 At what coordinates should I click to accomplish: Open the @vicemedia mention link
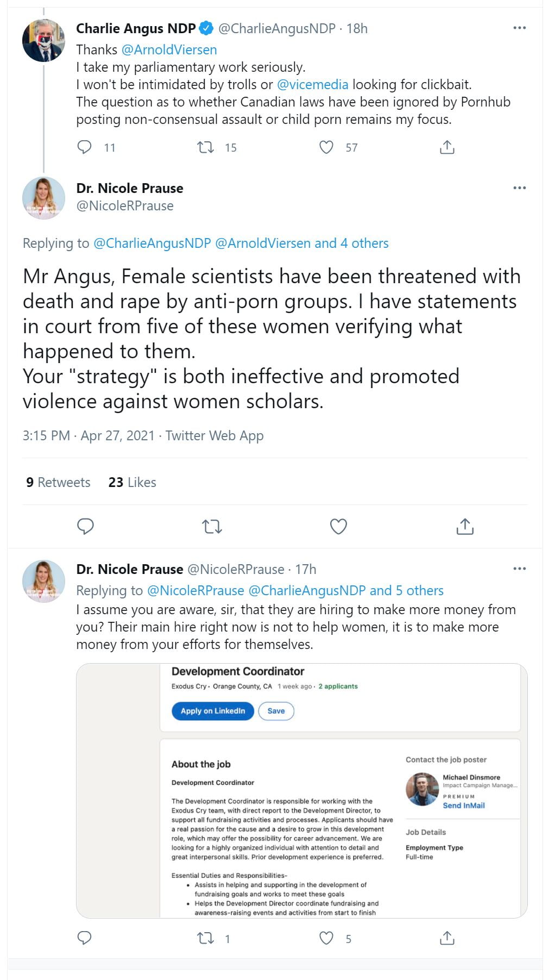click(x=312, y=84)
